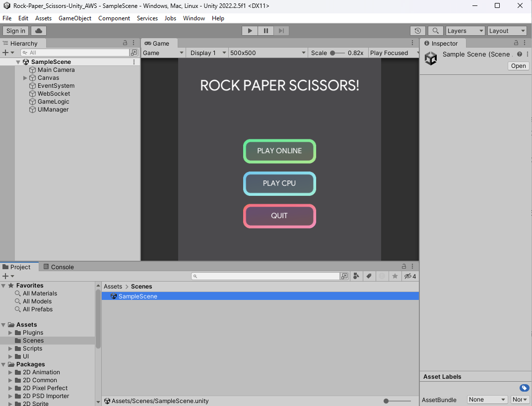Expand Plugins folder

tap(10, 333)
